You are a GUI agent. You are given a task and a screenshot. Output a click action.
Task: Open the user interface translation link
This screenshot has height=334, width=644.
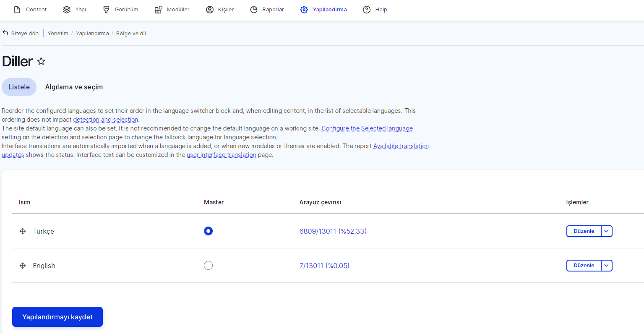(221, 155)
